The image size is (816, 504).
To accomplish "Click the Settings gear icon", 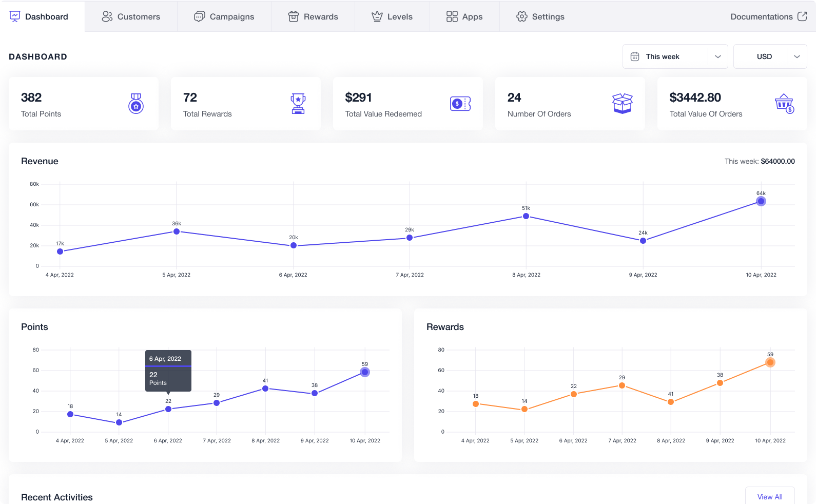I will click(522, 16).
